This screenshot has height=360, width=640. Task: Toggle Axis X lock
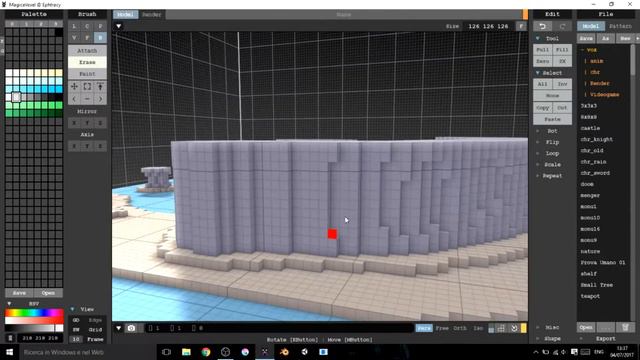(x=74, y=146)
